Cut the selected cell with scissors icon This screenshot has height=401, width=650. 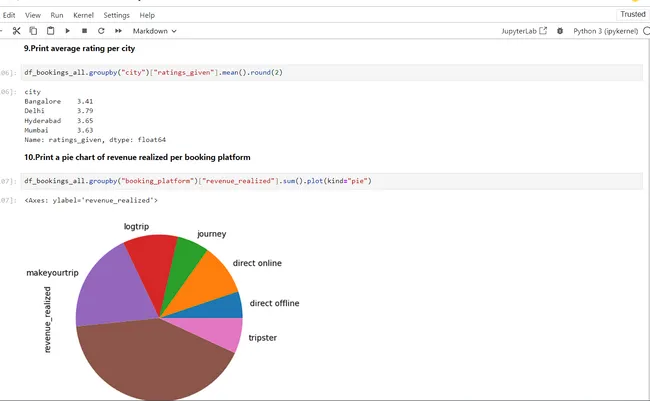coord(16,31)
